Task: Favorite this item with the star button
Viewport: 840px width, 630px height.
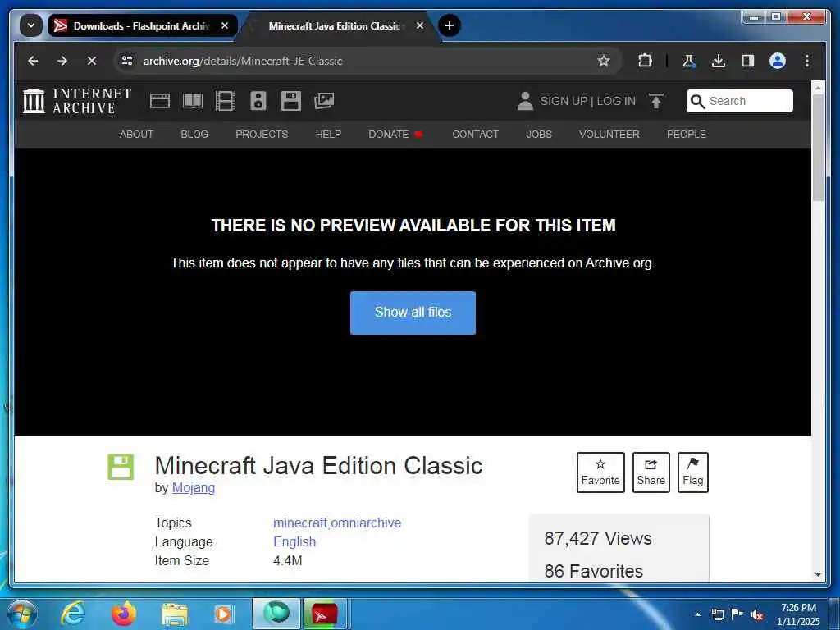Action: click(x=600, y=472)
